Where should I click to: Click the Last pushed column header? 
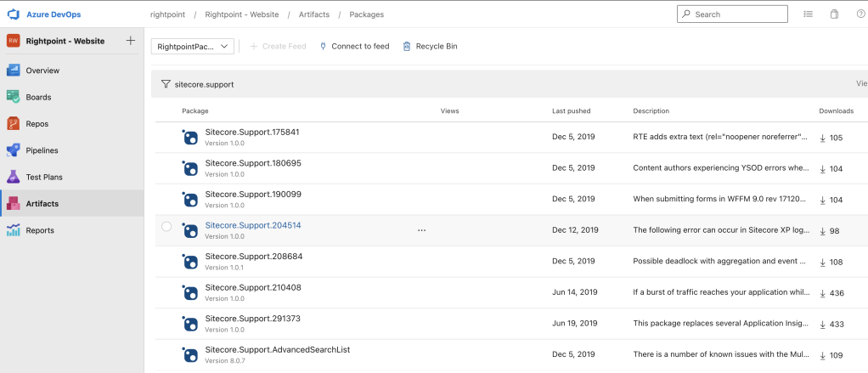pyautogui.click(x=572, y=110)
